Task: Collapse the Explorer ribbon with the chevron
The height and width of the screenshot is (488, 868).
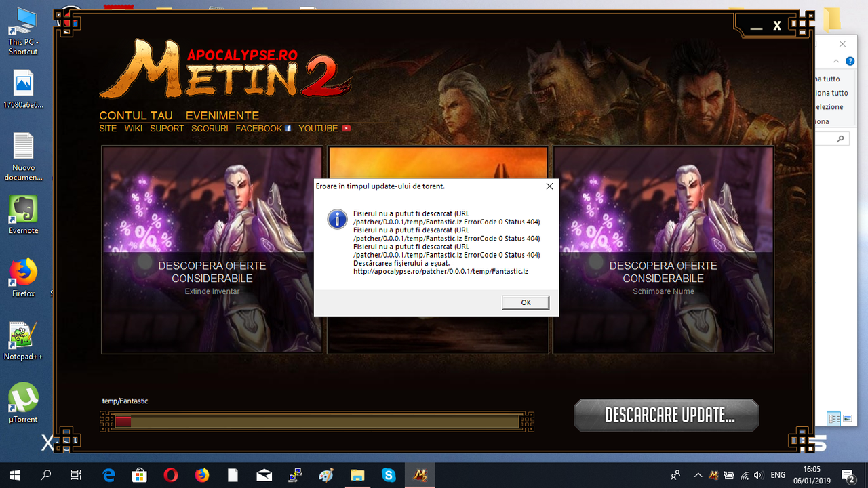Action: (x=835, y=60)
